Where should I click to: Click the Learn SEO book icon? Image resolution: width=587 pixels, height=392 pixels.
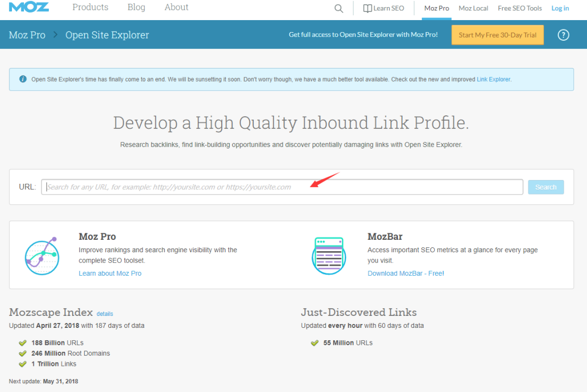point(367,8)
